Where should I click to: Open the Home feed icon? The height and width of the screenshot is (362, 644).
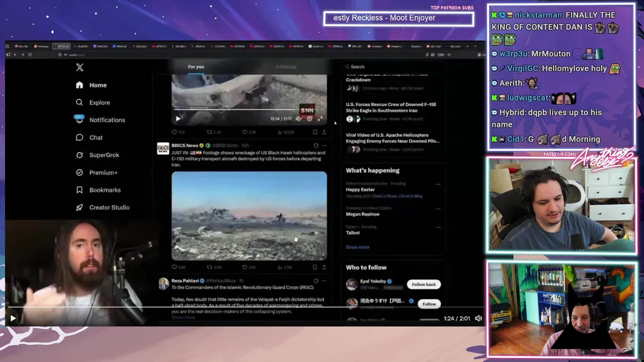tap(79, 85)
